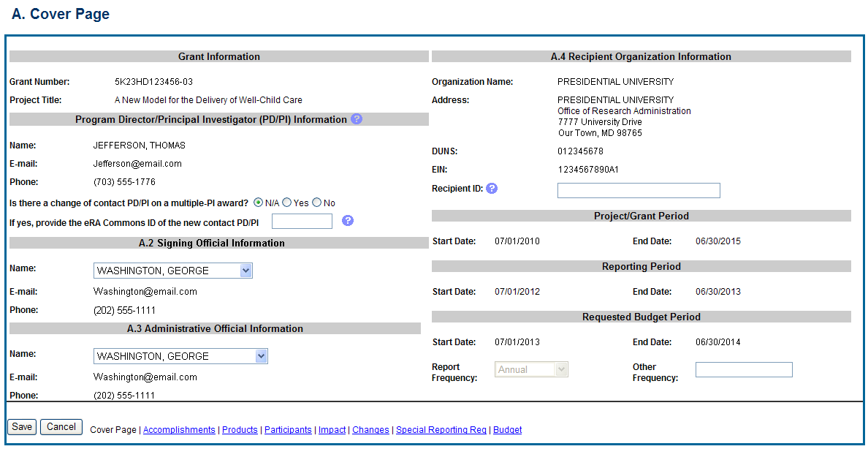868x449 pixels.
Task: Click the Save button
Action: click(x=22, y=427)
